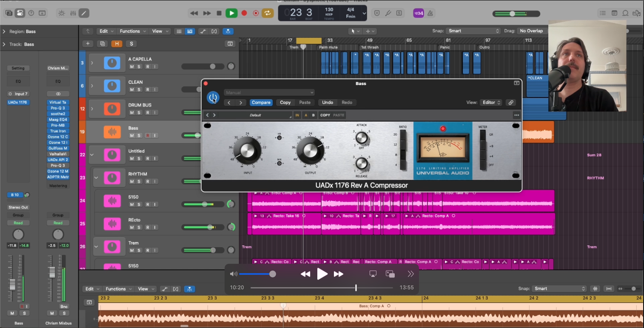Open the List Editors icon
The width and height of the screenshot is (644, 328).
click(x=602, y=13)
